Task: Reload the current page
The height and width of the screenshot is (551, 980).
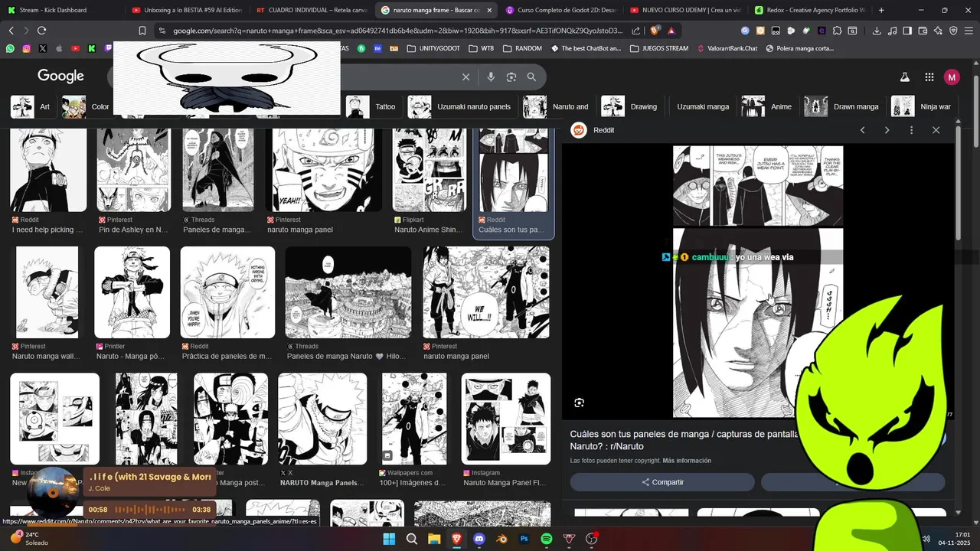Action: [41, 31]
